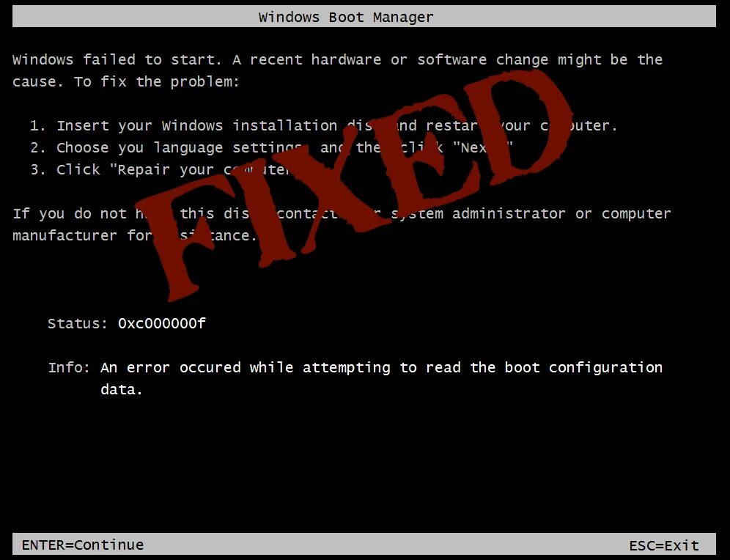Click the text 'Windows failed to start'
This screenshot has height=560, width=730.
click(x=114, y=59)
